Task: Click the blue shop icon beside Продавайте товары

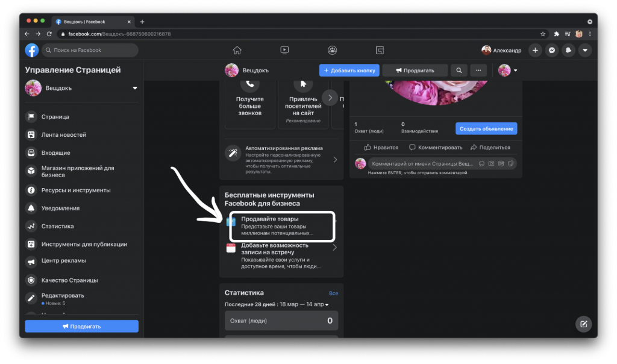Action: [x=231, y=222]
